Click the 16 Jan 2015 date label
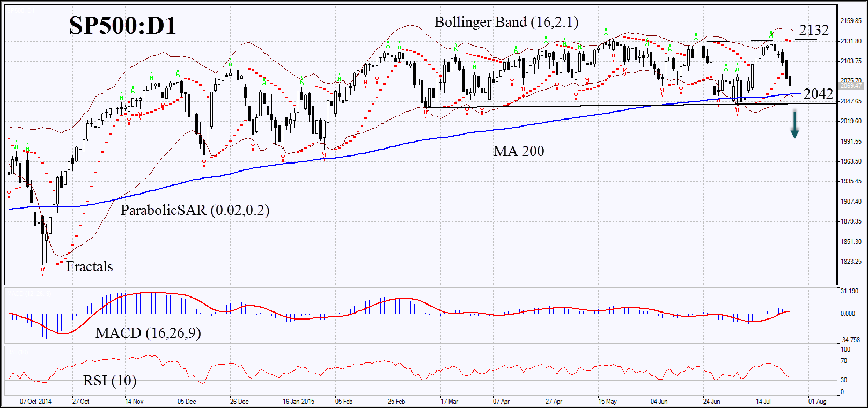 point(299,402)
